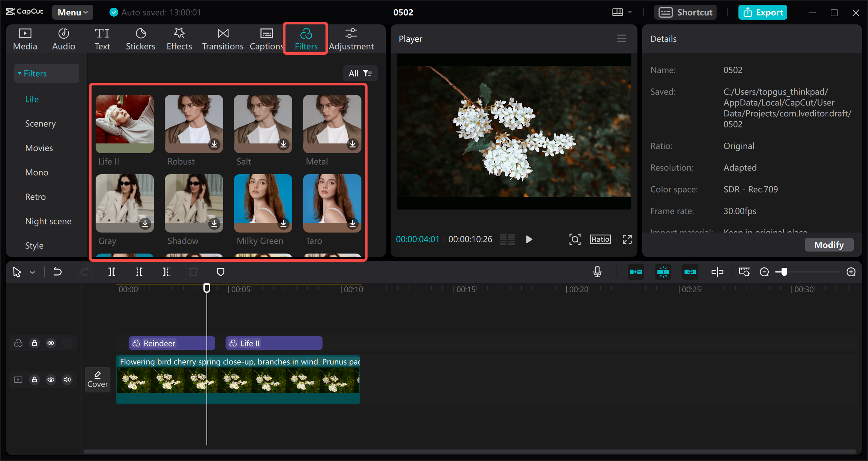Hide the video track with the eye toggle
This screenshot has height=461, width=868.
pos(51,380)
